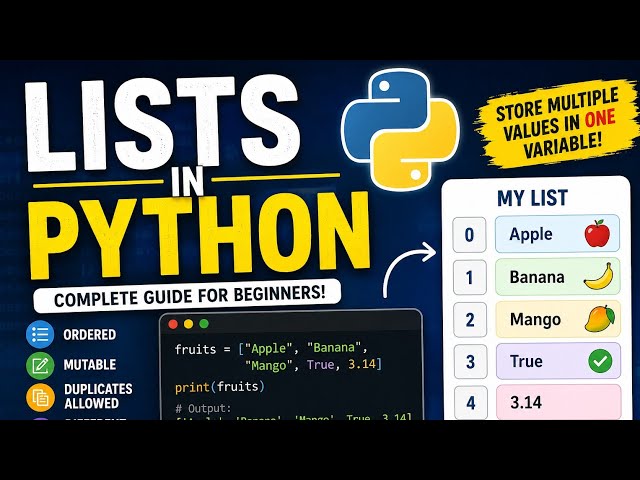Click the # Output: comment line

(x=203, y=408)
